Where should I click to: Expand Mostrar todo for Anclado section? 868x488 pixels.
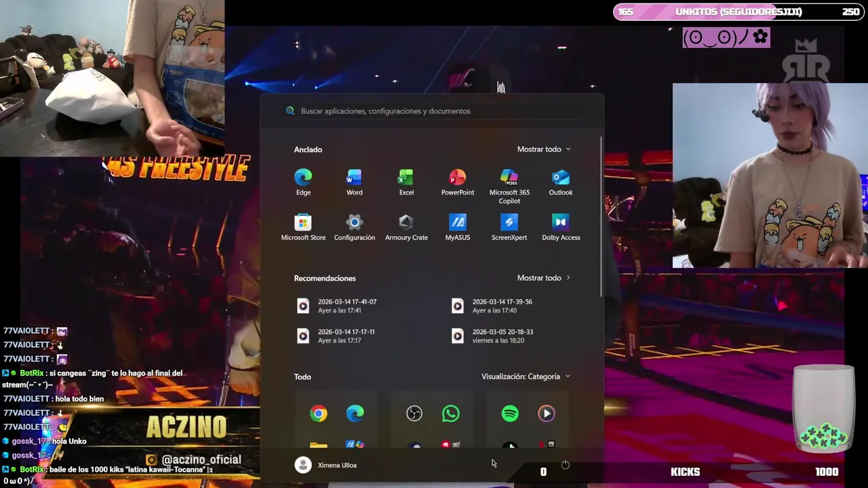click(544, 149)
